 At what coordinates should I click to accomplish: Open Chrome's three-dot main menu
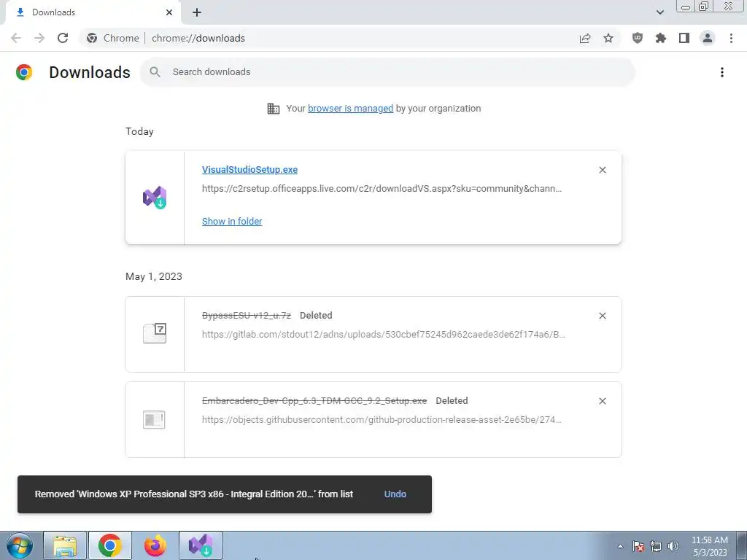[731, 38]
